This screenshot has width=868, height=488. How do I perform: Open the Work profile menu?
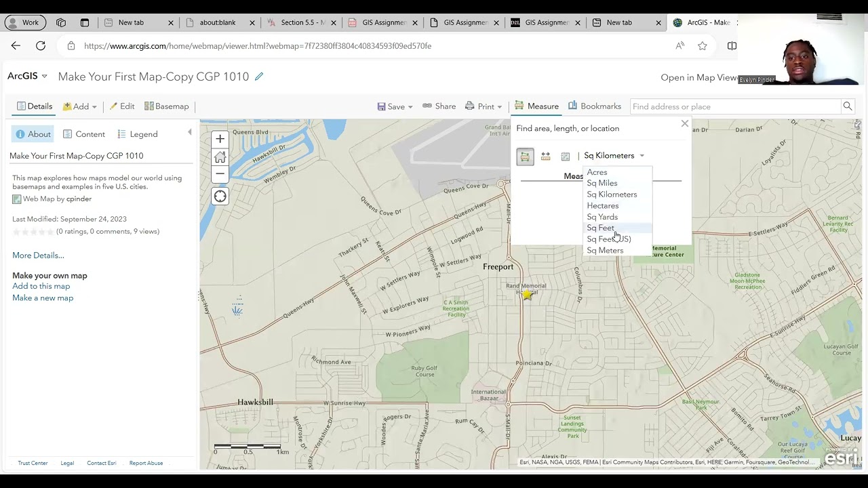tap(25, 22)
